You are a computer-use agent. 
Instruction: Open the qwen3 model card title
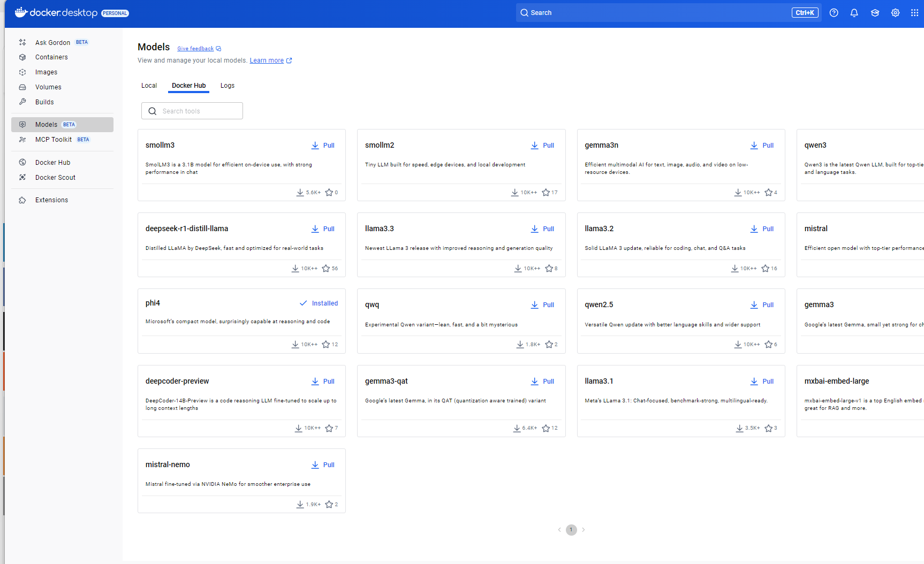tap(815, 145)
